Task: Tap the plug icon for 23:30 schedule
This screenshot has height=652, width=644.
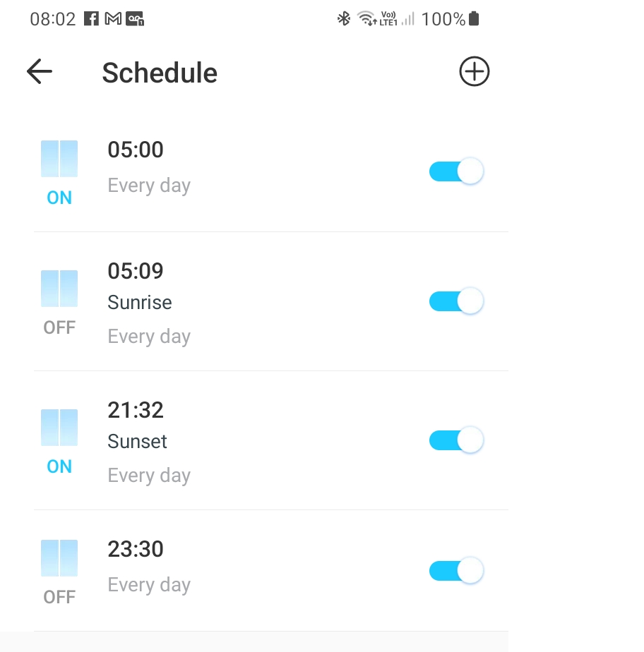Action: [59, 558]
